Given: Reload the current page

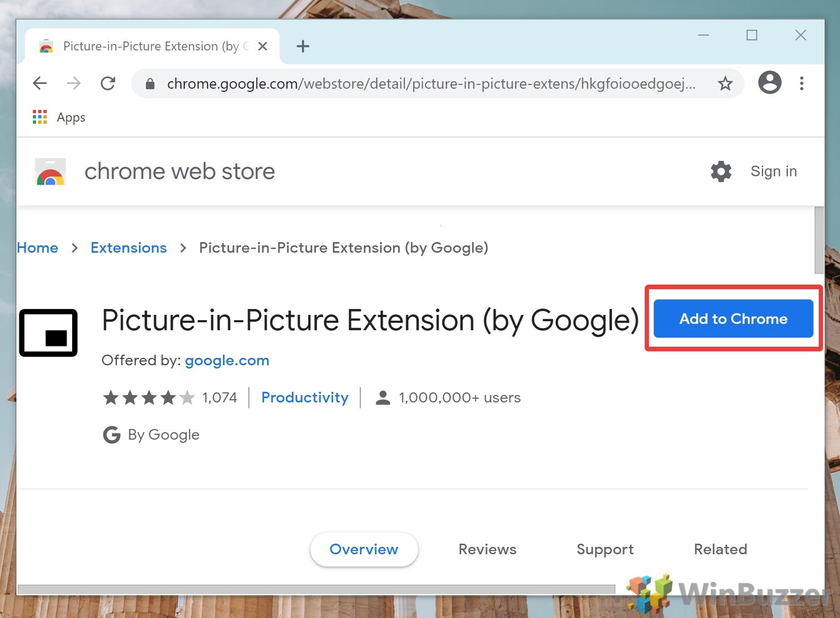Looking at the screenshot, I should [108, 83].
